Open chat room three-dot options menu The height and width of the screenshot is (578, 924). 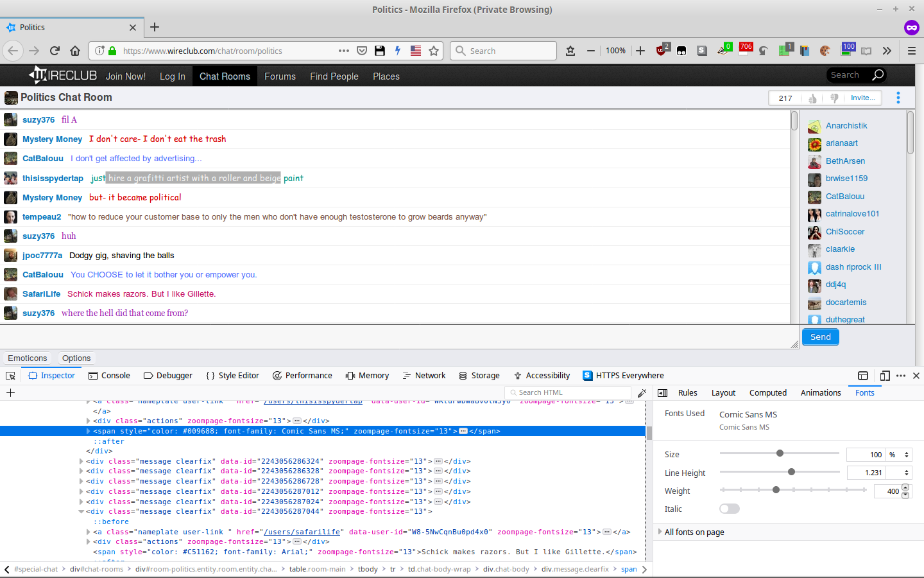click(898, 98)
